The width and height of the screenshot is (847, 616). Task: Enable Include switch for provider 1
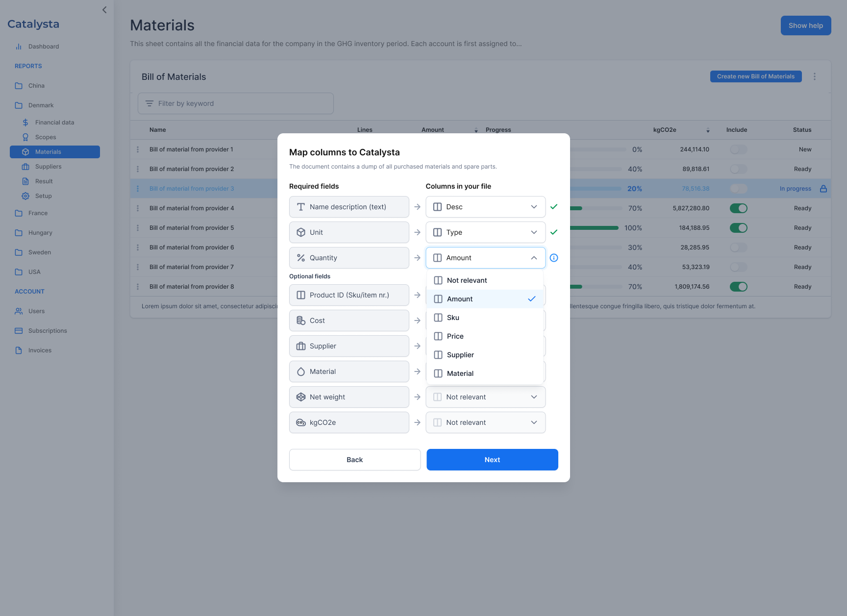click(738, 149)
